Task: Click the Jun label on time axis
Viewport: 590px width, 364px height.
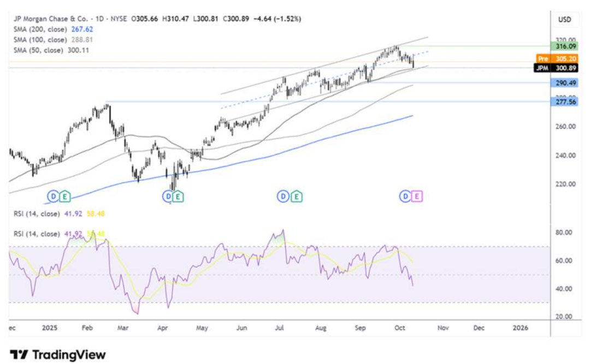Action: [x=241, y=328]
